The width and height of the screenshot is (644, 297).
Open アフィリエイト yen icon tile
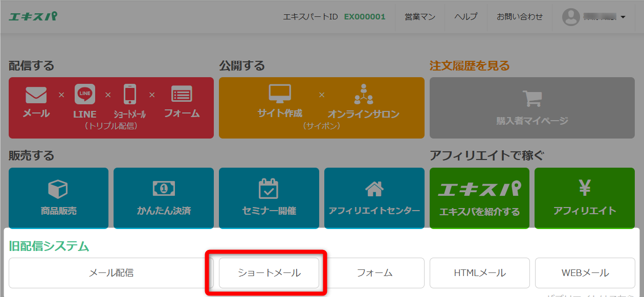click(585, 198)
